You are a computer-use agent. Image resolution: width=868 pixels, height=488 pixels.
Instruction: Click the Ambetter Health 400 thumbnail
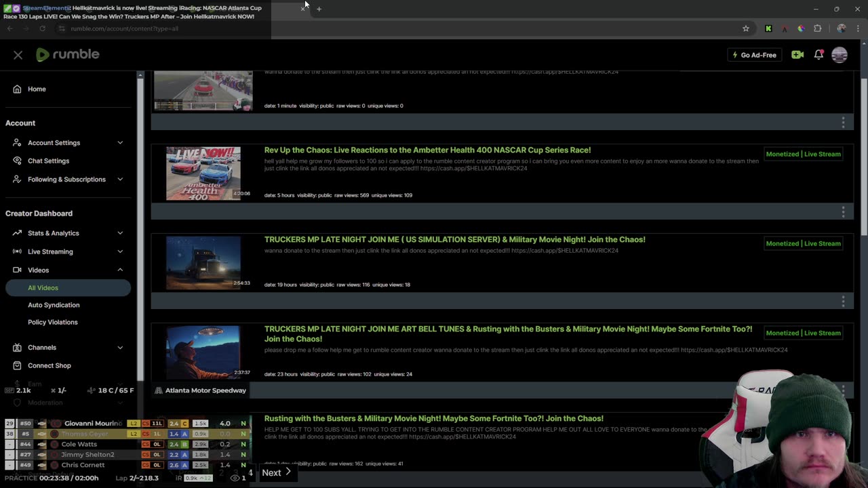(x=203, y=173)
